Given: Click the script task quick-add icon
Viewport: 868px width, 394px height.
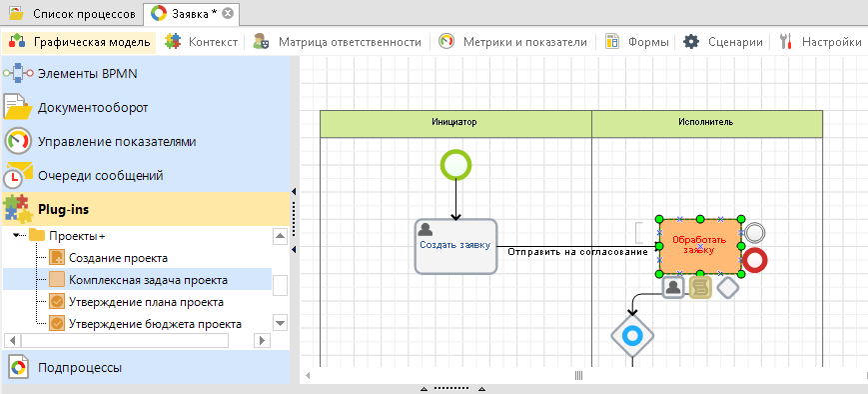Looking at the screenshot, I should click(x=700, y=287).
